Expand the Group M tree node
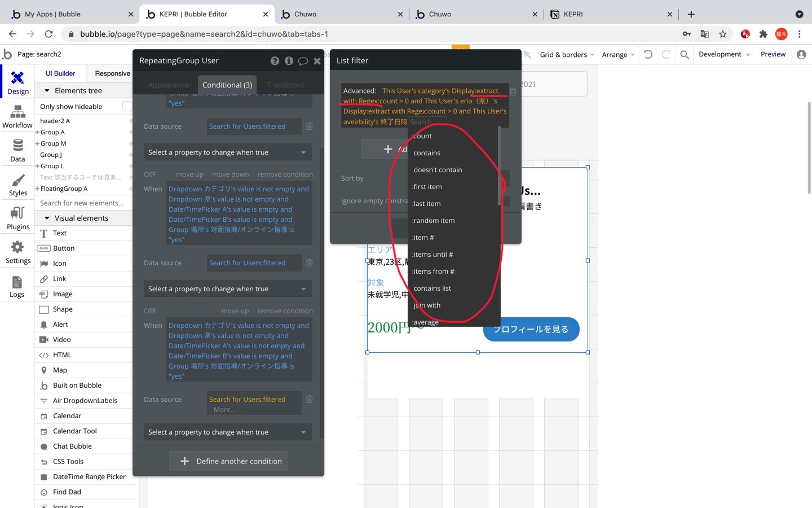The image size is (812, 508). coord(37,143)
